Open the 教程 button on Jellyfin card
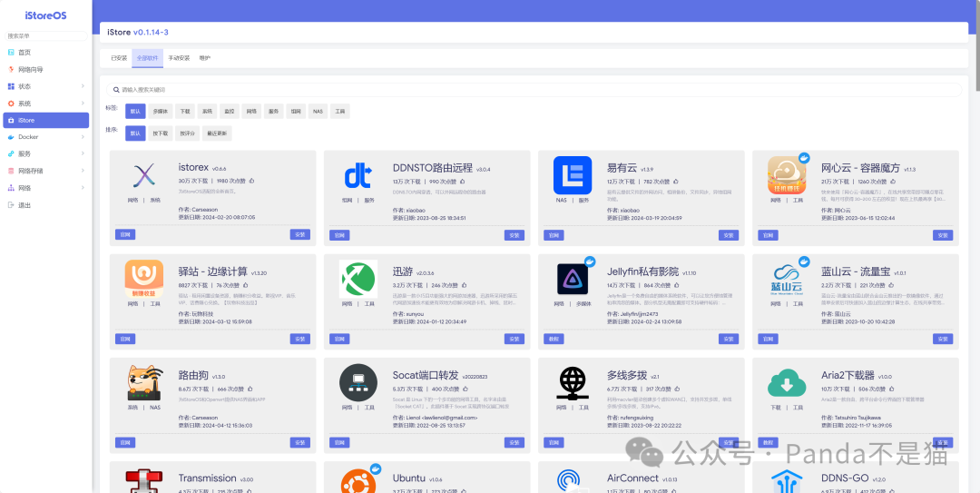The image size is (980, 493). click(554, 339)
